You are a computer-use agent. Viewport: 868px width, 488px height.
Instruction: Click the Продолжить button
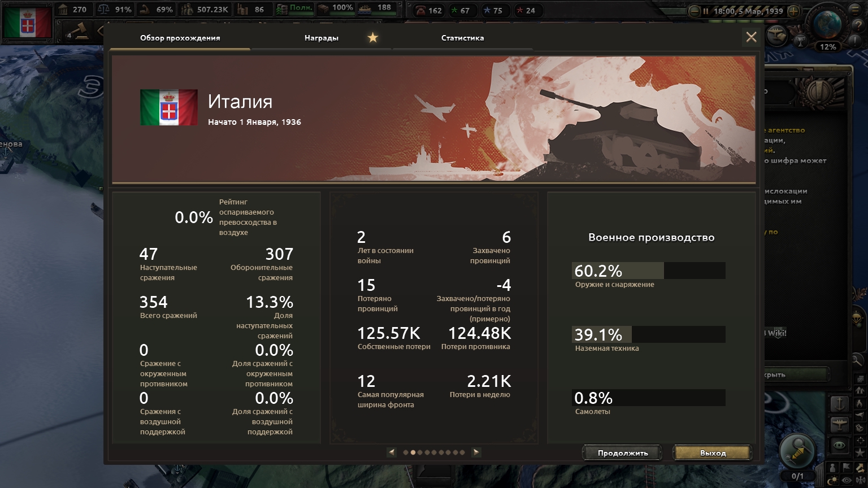coord(623,453)
